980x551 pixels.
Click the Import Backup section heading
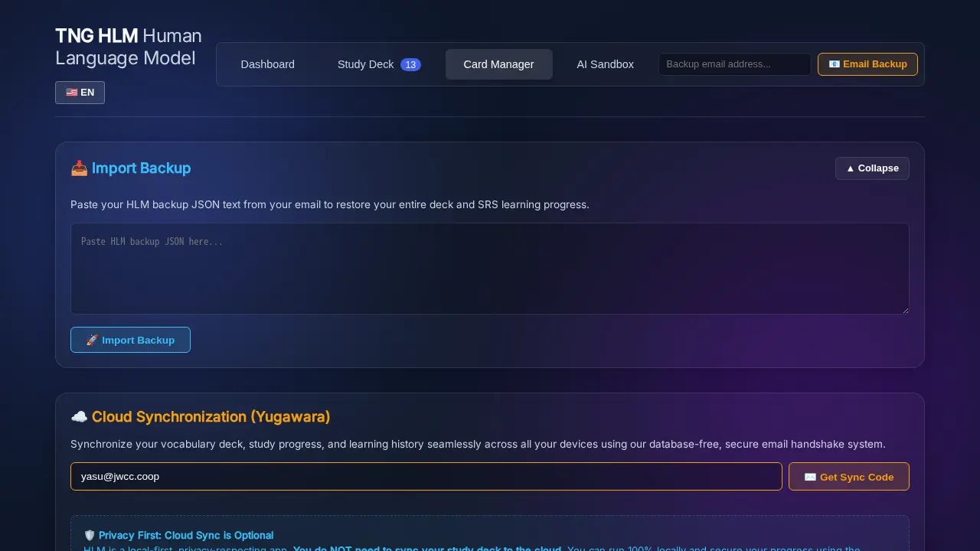point(131,168)
